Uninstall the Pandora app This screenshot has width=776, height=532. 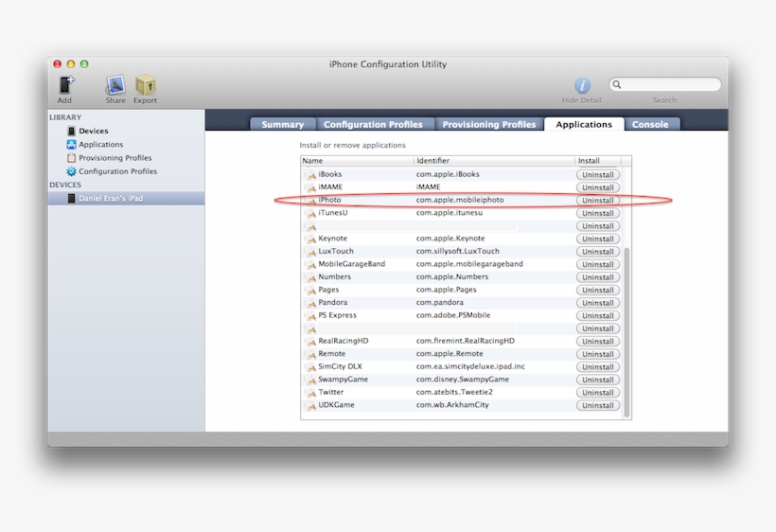(x=598, y=303)
